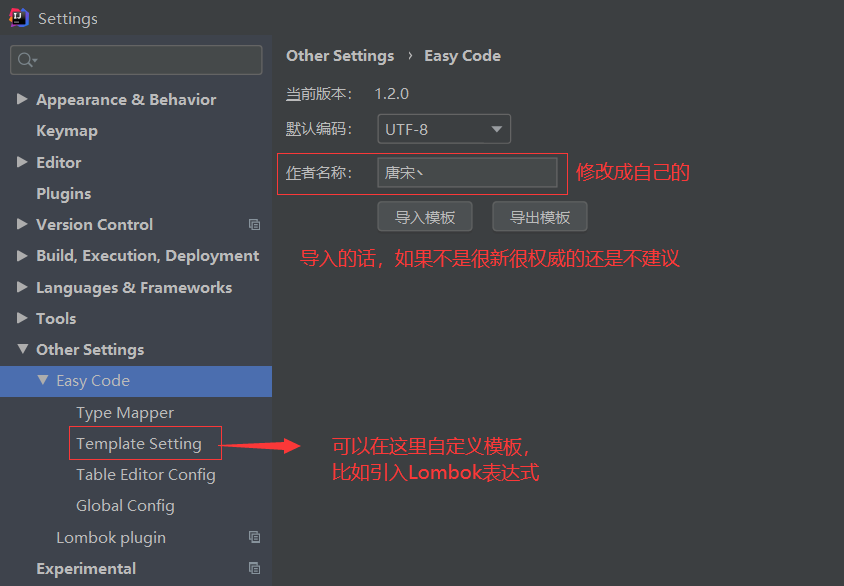844x586 pixels.
Task: Click the 导入模板 import template button
Action: point(425,217)
